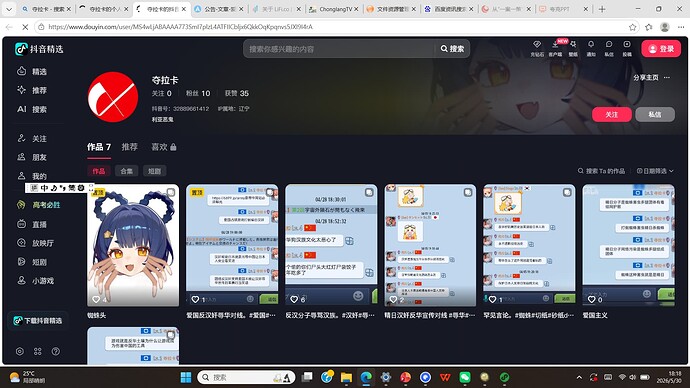Toggle IME 简 simplified/traditional mode
Screen dimensions: 690x388
click(x=72, y=188)
